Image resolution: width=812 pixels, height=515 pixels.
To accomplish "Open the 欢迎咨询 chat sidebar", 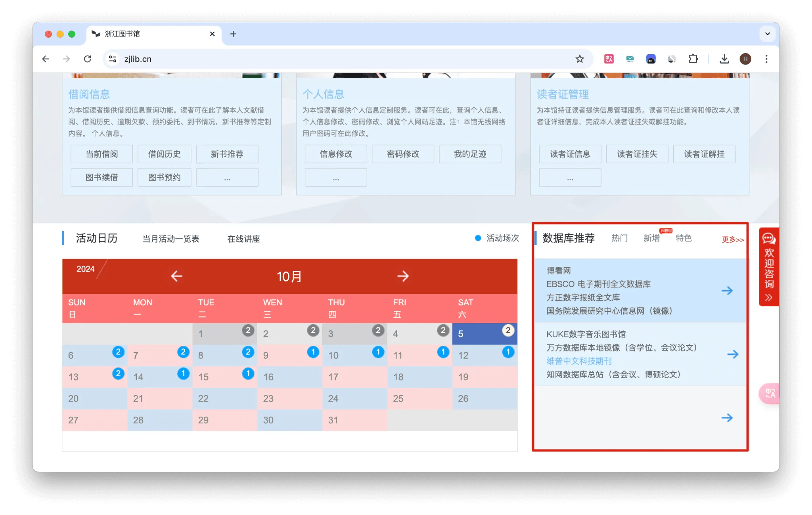I will 768,266.
